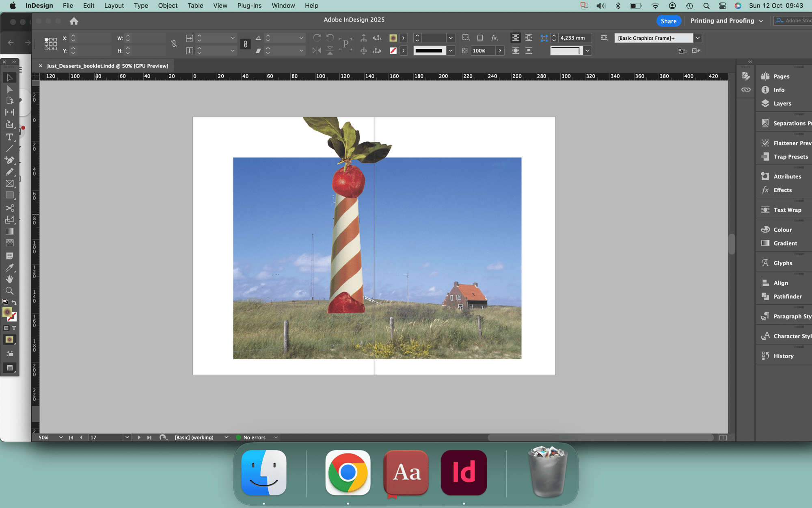Select the Zoom tool in toolbox
The width and height of the screenshot is (812, 508).
click(x=9, y=291)
